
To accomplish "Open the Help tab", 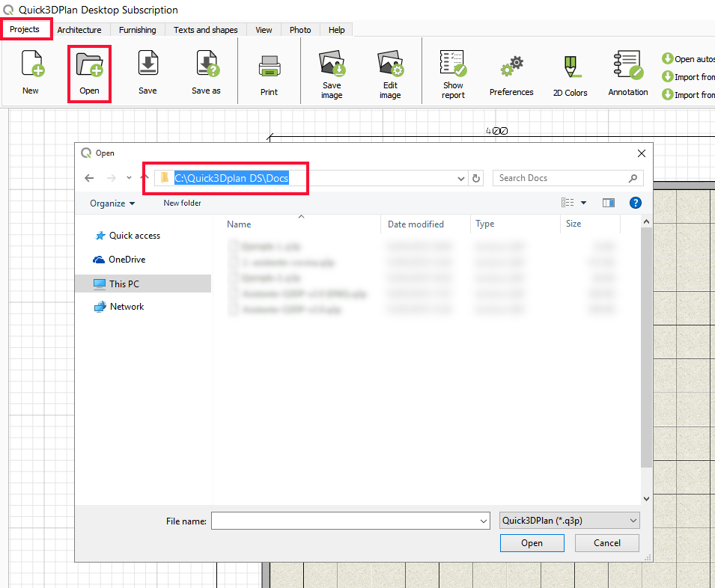I will click(336, 30).
